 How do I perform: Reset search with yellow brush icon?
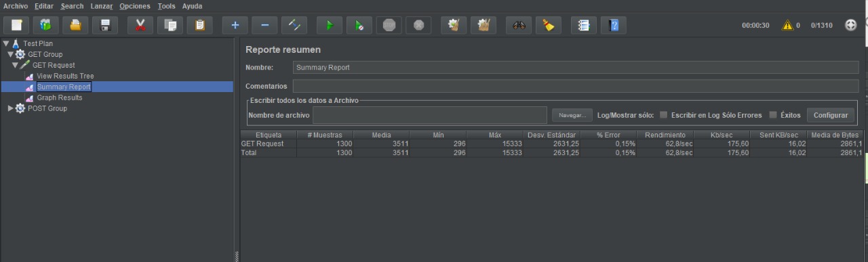coord(549,25)
